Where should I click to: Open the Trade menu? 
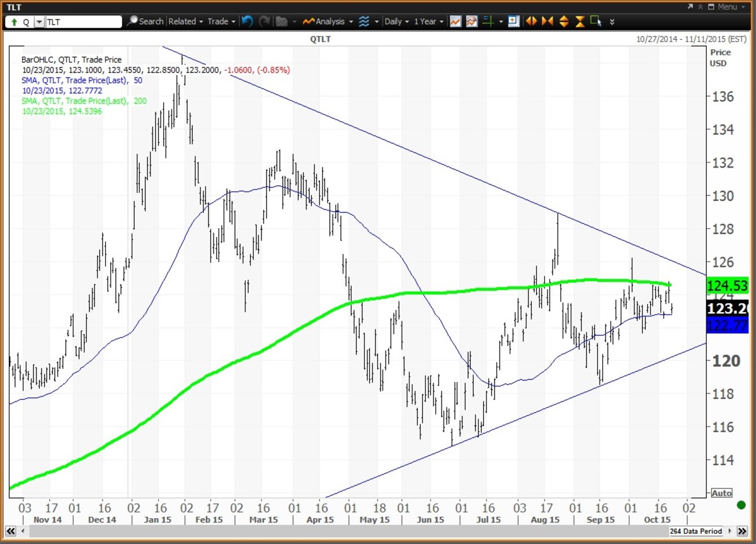tap(221, 21)
